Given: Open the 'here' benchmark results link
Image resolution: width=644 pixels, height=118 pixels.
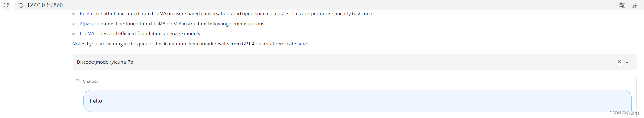Looking at the screenshot, I should pyautogui.click(x=302, y=44).
